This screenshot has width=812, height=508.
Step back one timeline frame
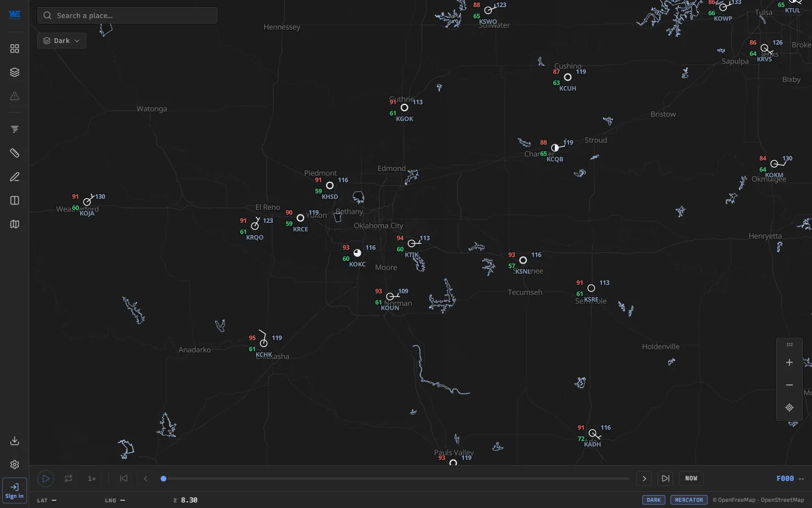[146, 479]
